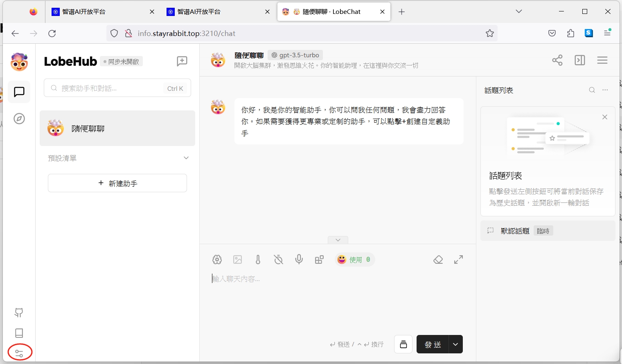Click the 發送 send button

(433, 344)
